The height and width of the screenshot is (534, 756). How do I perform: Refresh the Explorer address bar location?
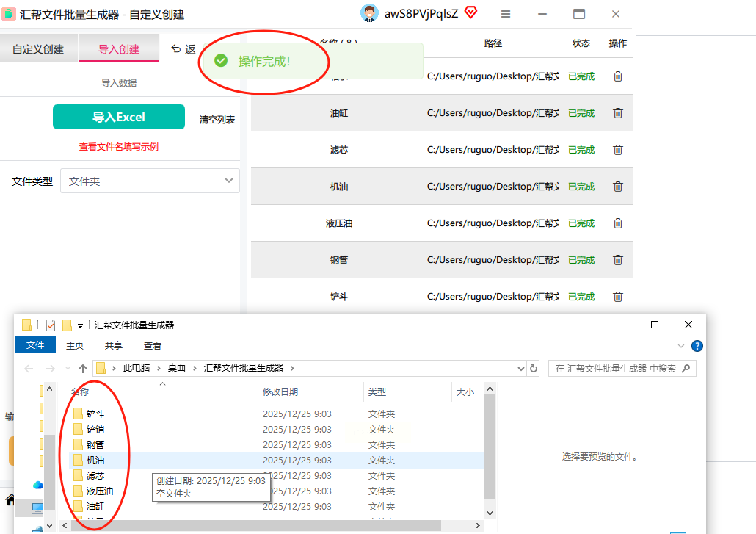tap(534, 369)
